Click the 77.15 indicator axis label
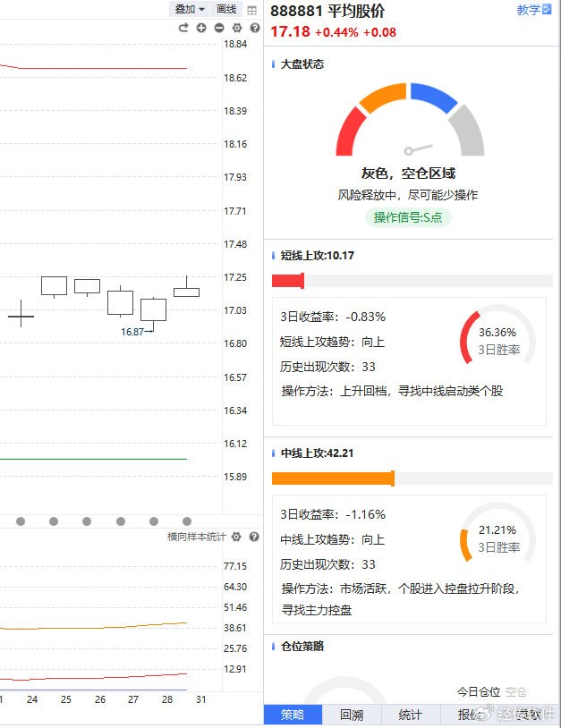The width and height of the screenshot is (561, 728). [235, 566]
